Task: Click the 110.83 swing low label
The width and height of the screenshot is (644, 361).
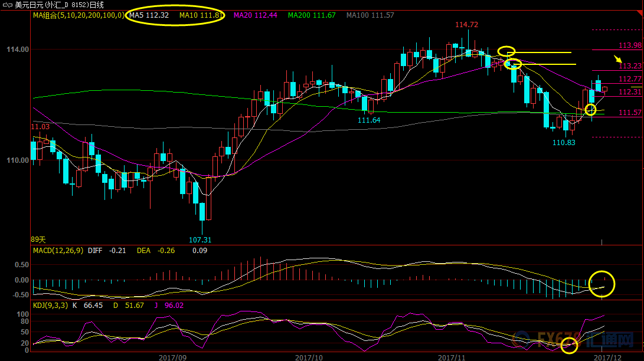Action: (x=564, y=143)
